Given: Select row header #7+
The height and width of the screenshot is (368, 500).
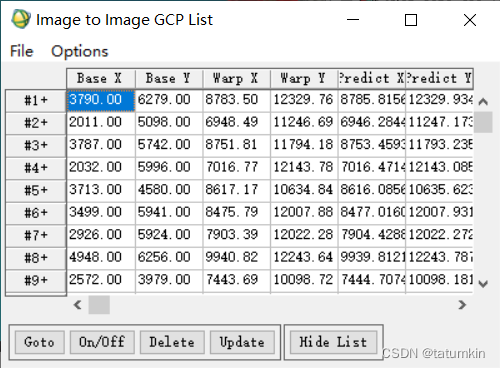Looking at the screenshot, I should tap(36, 236).
